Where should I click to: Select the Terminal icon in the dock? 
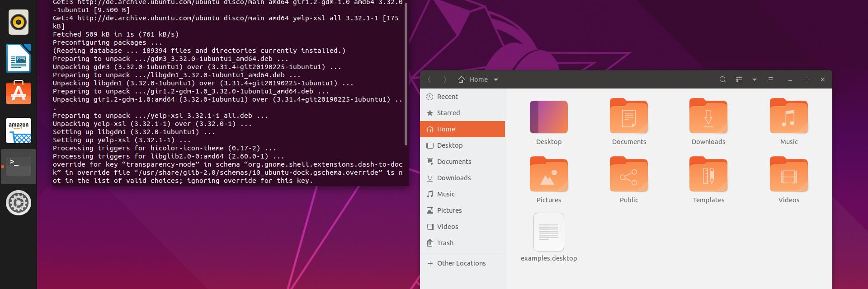(19, 167)
